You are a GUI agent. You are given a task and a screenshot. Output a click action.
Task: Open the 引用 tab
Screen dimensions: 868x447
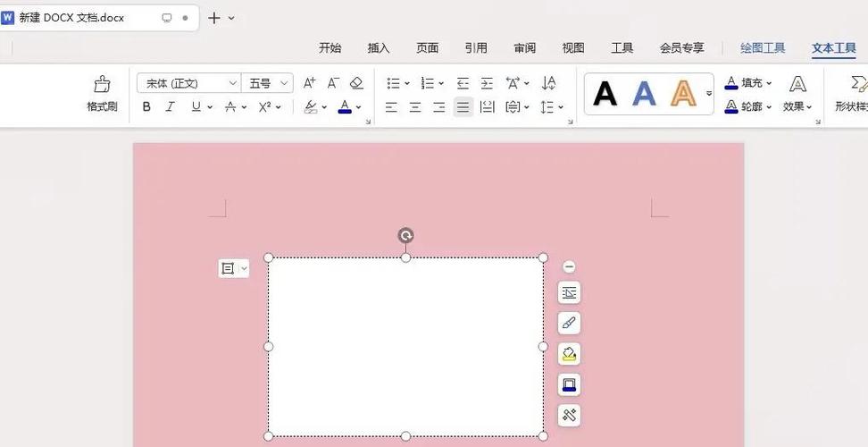(476, 48)
